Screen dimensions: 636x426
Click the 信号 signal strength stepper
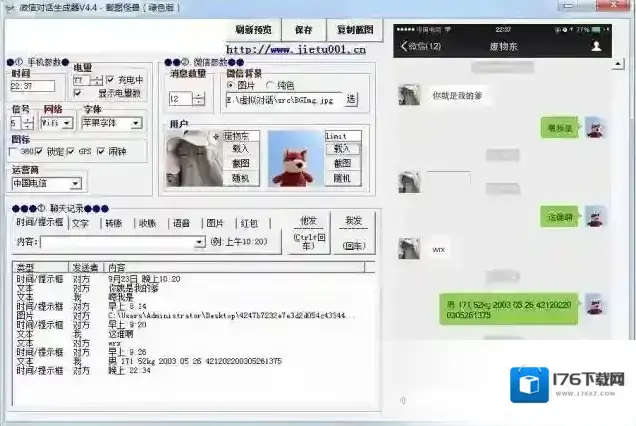27,123
